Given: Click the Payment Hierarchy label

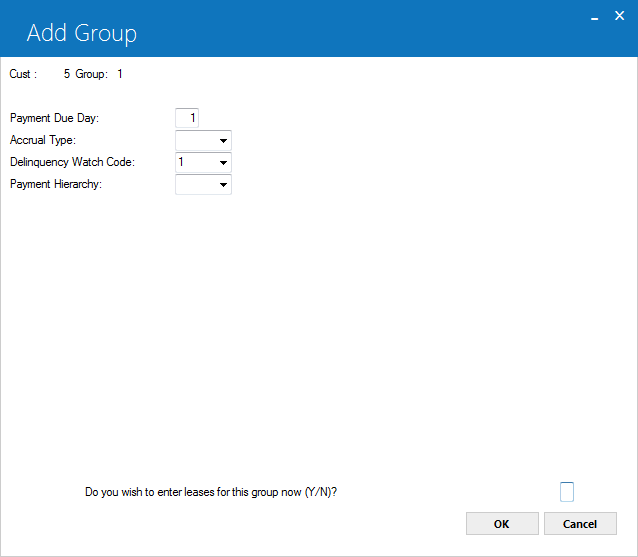Looking at the screenshot, I should (x=56, y=184).
